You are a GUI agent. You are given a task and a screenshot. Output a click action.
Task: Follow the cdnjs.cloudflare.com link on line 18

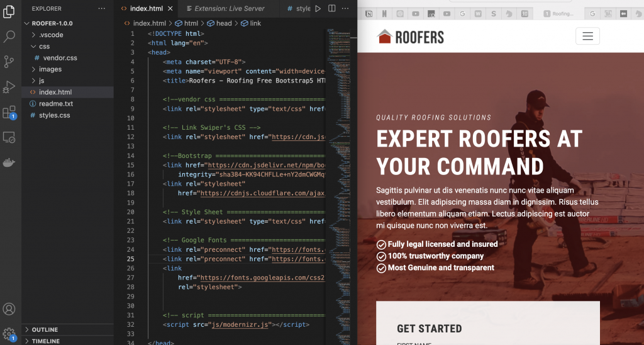click(x=262, y=193)
